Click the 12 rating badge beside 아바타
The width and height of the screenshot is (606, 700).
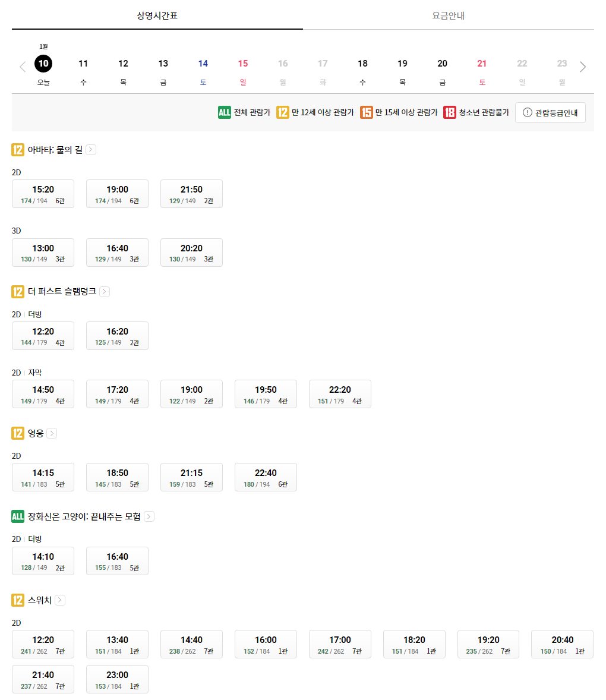18,150
